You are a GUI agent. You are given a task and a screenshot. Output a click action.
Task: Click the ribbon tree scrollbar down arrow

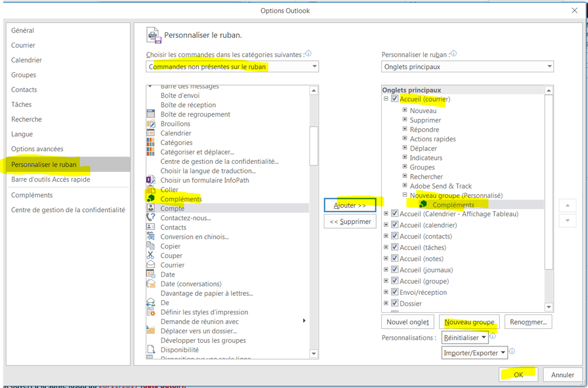pyautogui.click(x=548, y=307)
